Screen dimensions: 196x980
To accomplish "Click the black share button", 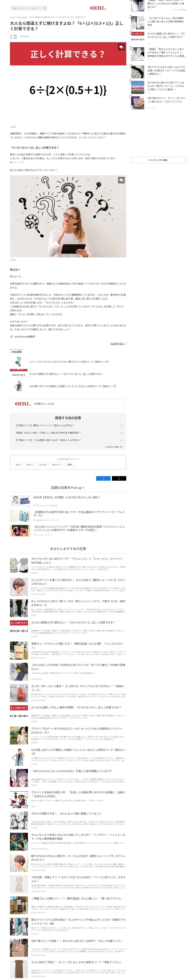I will click(119, 478).
